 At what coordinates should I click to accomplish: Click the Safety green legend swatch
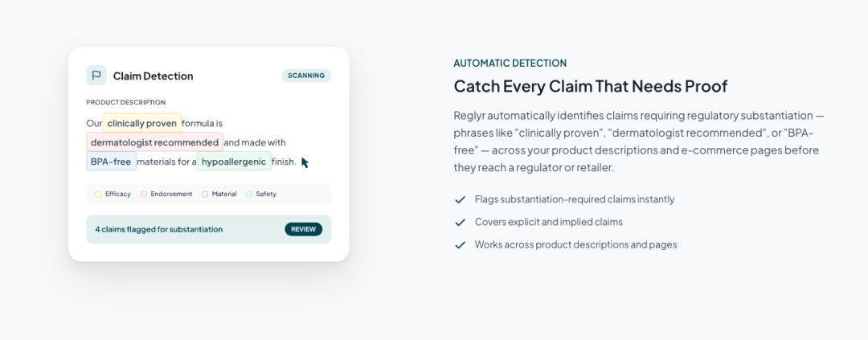pyautogui.click(x=249, y=194)
